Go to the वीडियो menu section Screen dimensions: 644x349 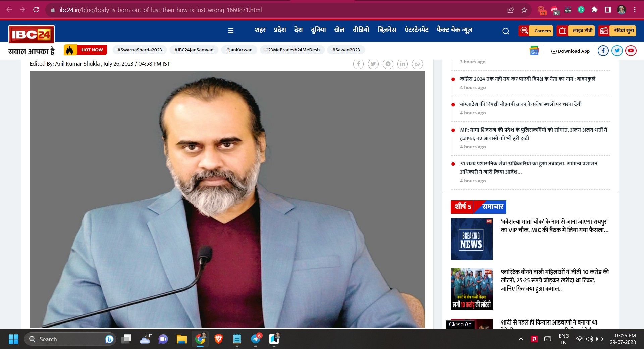click(361, 30)
